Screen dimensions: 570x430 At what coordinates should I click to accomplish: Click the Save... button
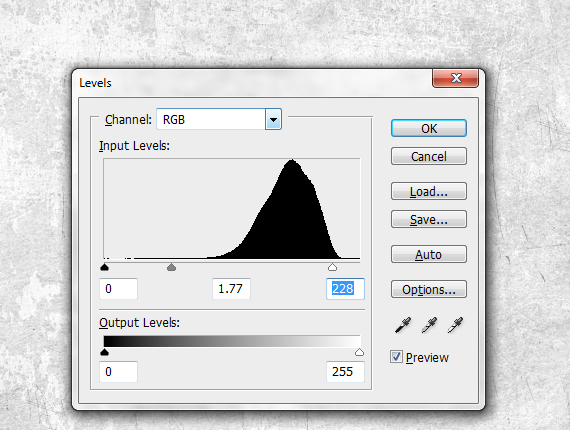click(429, 219)
